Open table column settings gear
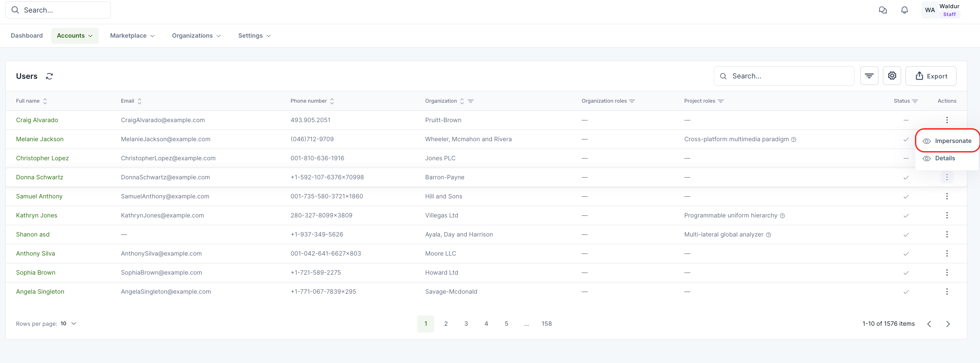980x363 pixels. pyautogui.click(x=892, y=76)
